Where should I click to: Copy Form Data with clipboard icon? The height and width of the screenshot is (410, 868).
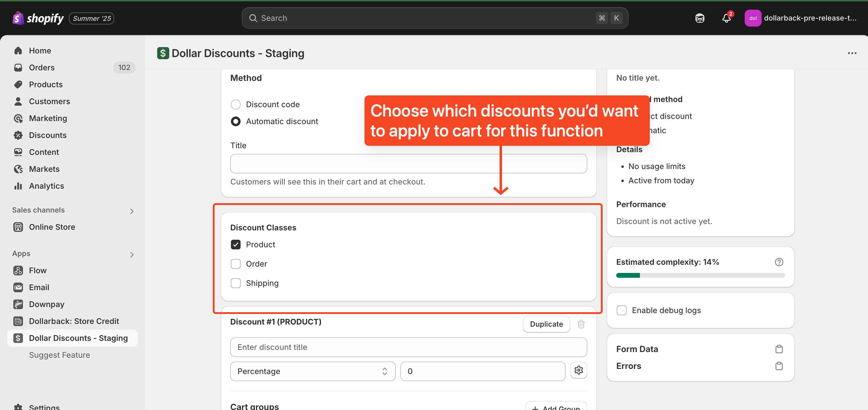(x=779, y=349)
